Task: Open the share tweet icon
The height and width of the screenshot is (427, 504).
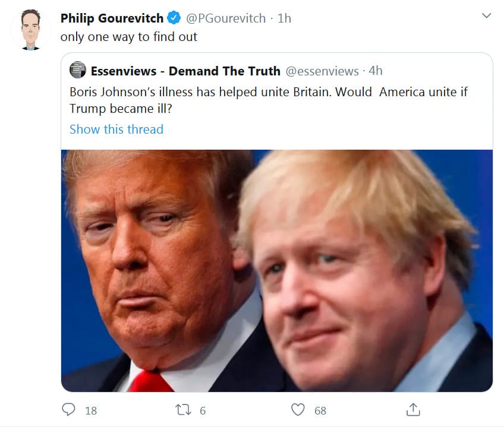Action: [413, 410]
